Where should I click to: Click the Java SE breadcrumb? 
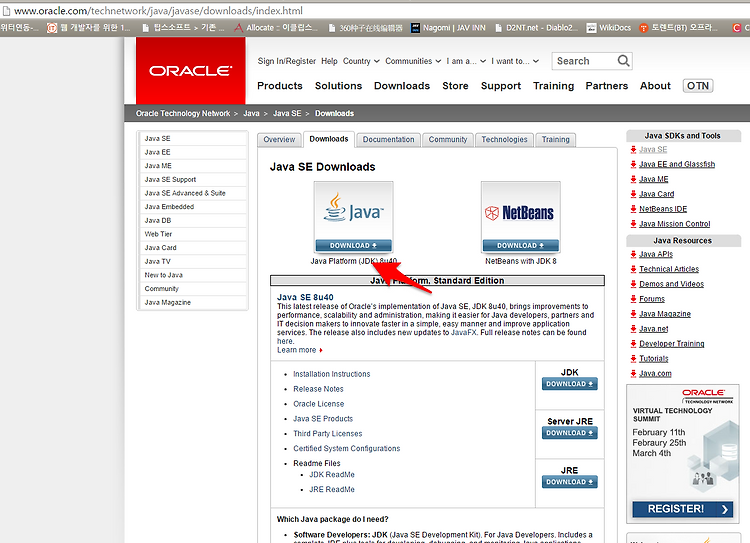(287, 113)
